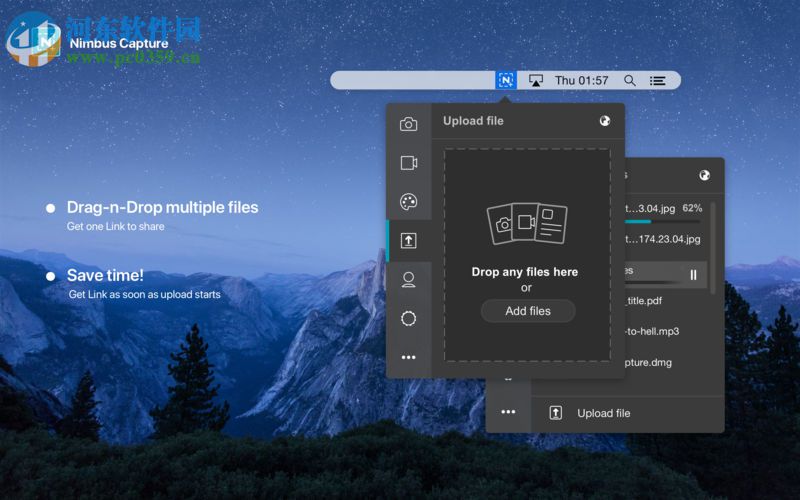Open the three-dot menu in back panel
Image resolution: width=800 pixels, height=500 pixels.
pos(508,412)
